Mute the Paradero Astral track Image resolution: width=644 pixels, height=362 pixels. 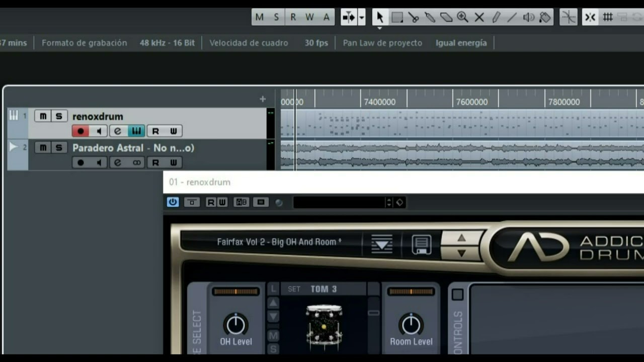pyautogui.click(x=43, y=147)
